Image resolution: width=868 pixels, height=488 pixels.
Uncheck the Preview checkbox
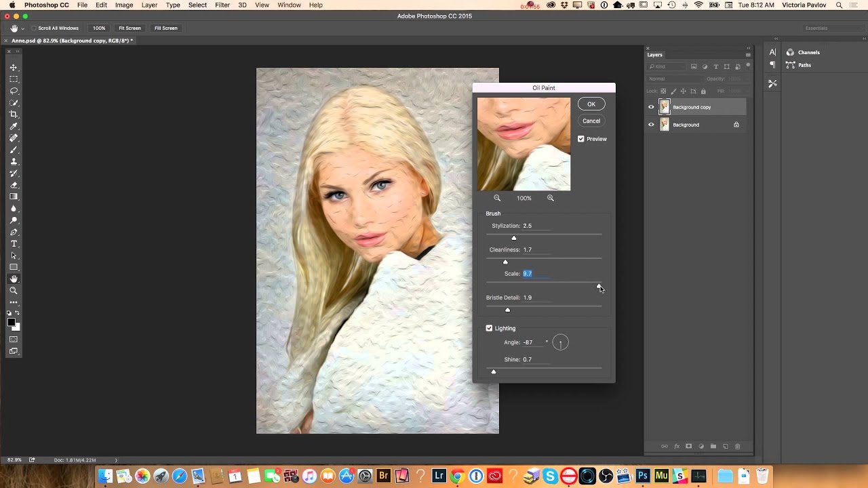pos(581,139)
